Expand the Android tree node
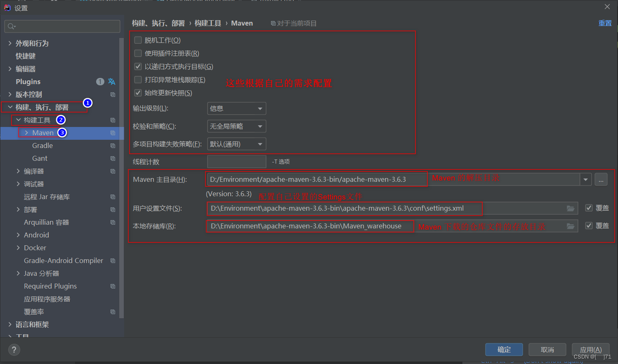618x364 pixels. (18, 235)
